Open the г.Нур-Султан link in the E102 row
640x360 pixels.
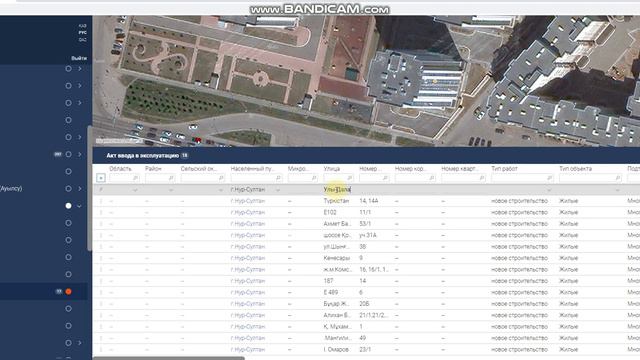click(x=248, y=213)
